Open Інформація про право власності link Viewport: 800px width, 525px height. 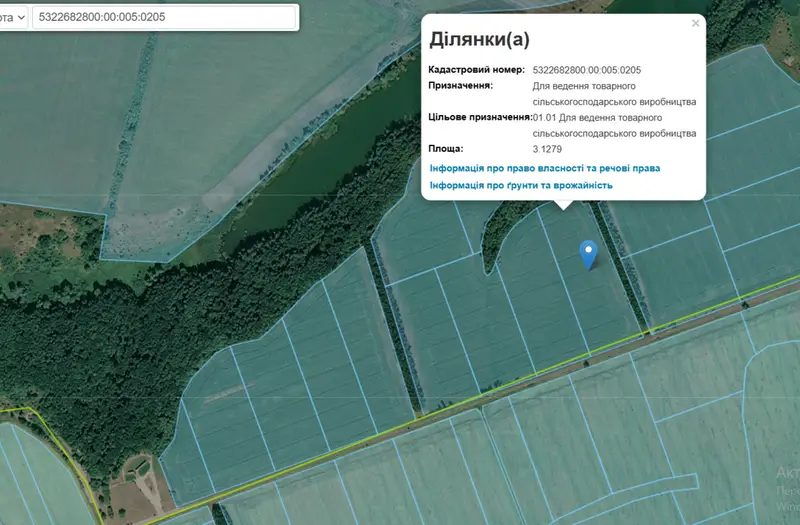tap(545, 168)
